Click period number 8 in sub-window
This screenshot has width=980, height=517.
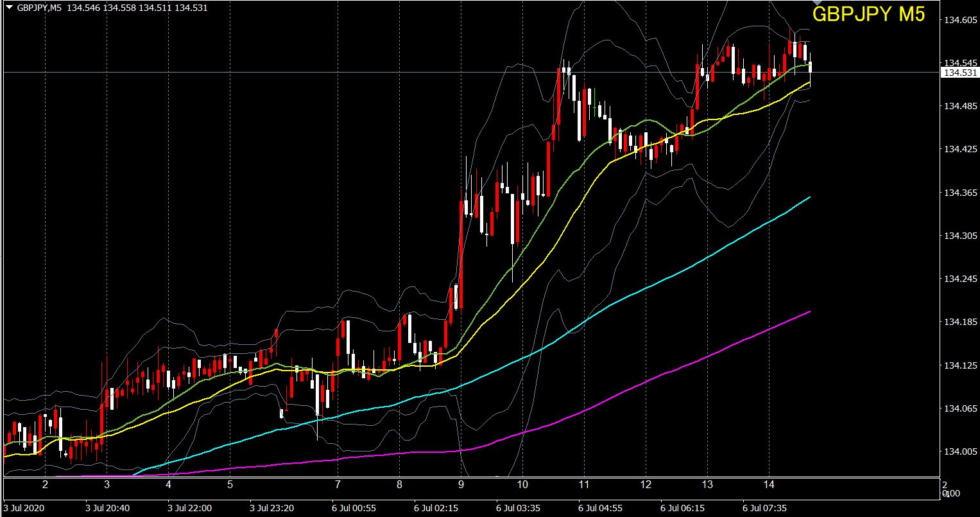tap(399, 484)
